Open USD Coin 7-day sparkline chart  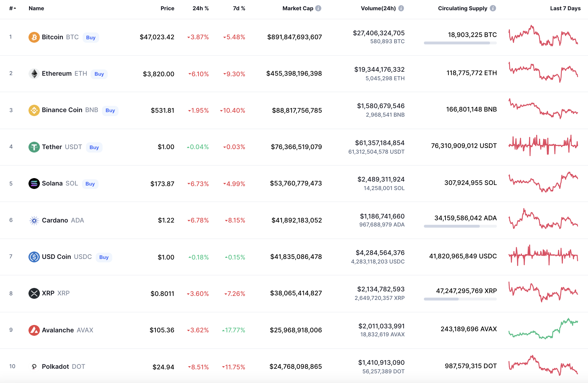coord(543,255)
